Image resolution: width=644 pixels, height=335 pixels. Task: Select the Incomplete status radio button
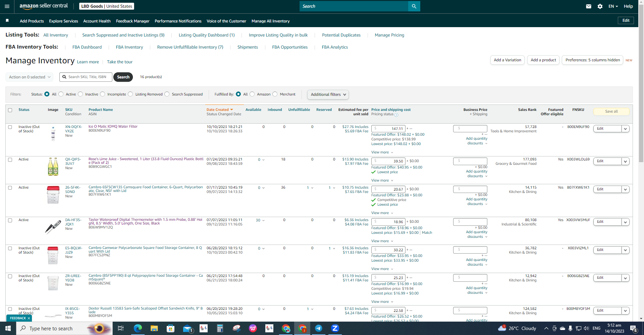coord(103,94)
